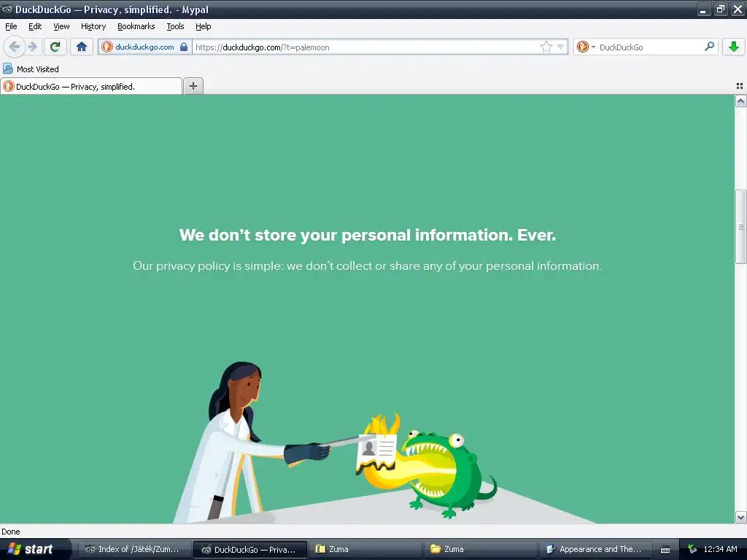The image size is (747, 560).
Task: Open the Bookmarks menu
Action: (136, 26)
